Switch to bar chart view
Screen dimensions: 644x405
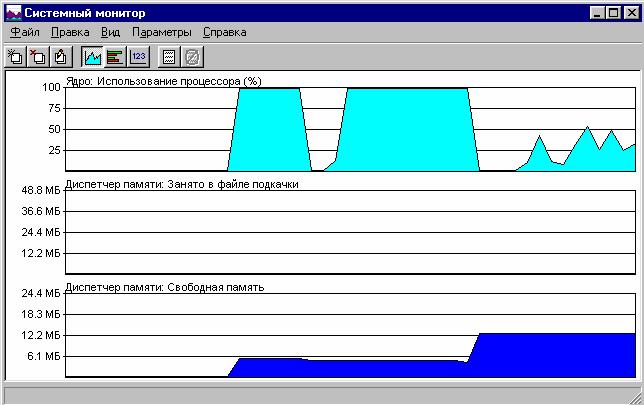[115, 57]
